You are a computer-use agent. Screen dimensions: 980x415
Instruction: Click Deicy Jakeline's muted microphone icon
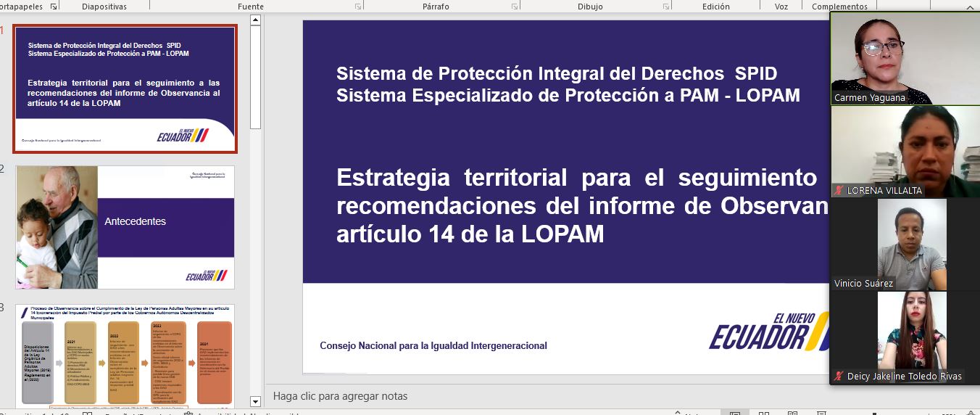(x=839, y=376)
